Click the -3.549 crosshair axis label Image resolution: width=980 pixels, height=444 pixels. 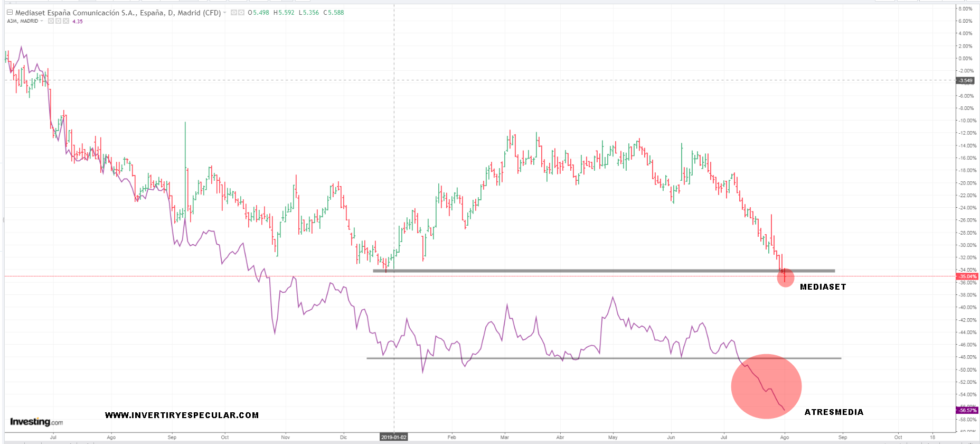pyautogui.click(x=966, y=81)
